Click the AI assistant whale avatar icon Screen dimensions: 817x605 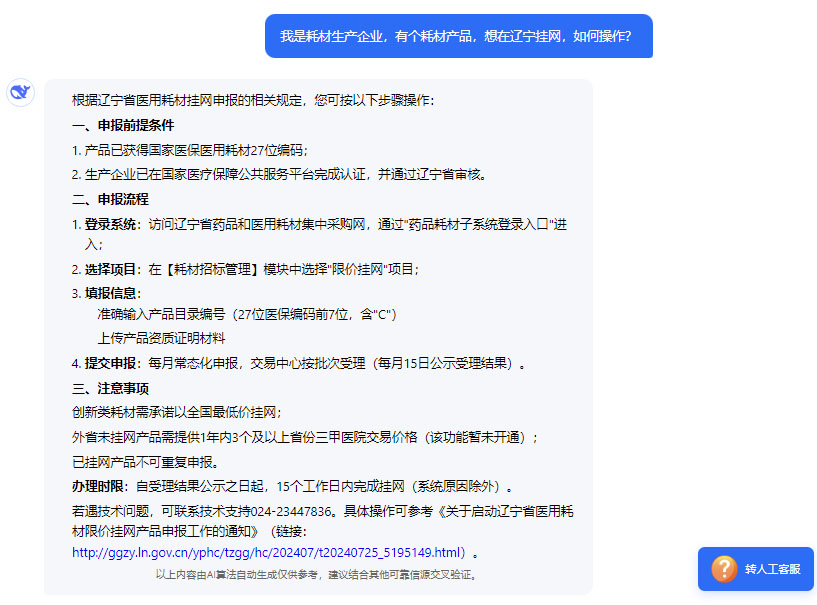coord(20,93)
